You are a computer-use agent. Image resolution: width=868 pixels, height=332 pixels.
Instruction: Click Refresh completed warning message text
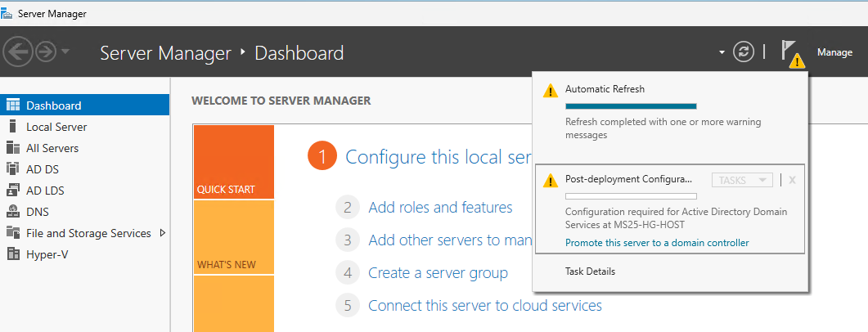pos(663,128)
